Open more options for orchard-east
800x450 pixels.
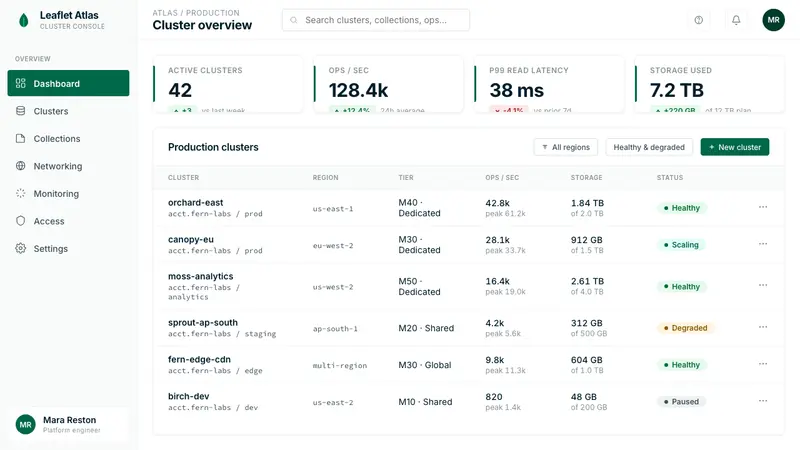[763, 207]
